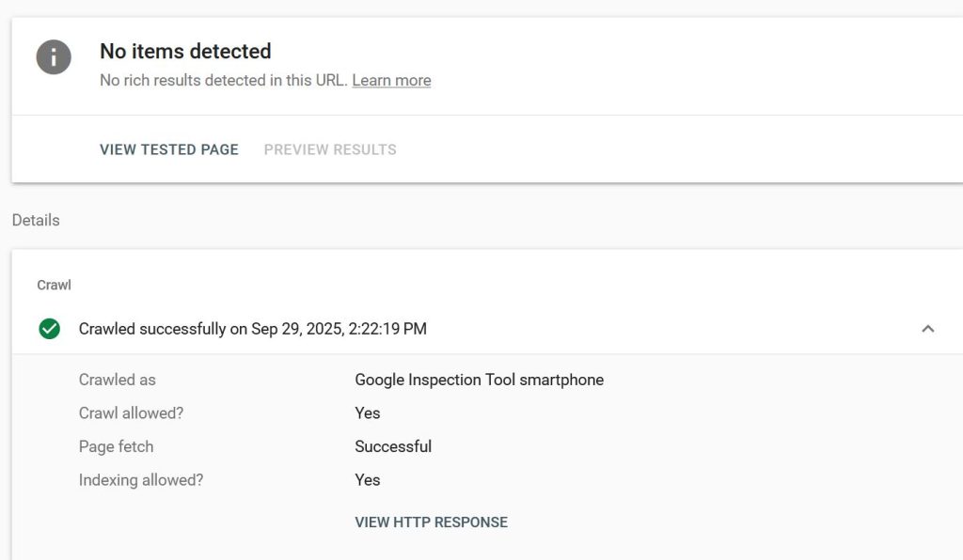Screen dimensions: 963x560
Task: Click the 'Crawled as' field label
Action: [x=118, y=381]
